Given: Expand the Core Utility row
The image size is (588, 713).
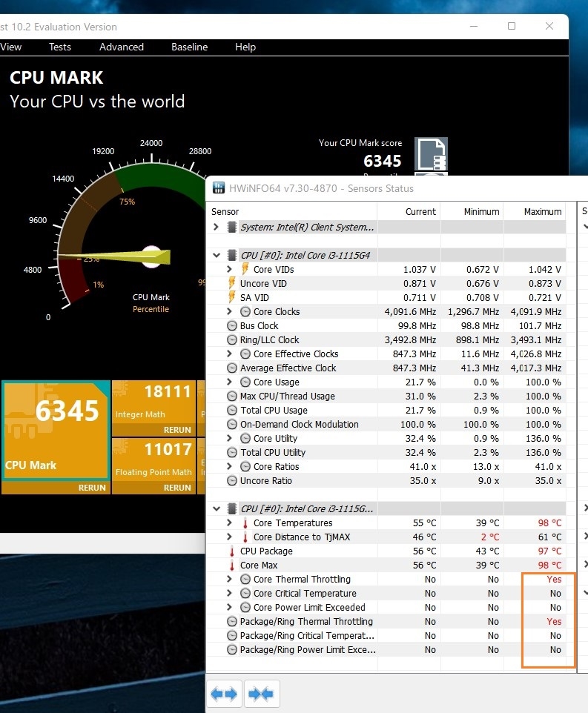Looking at the screenshot, I should [x=230, y=438].
